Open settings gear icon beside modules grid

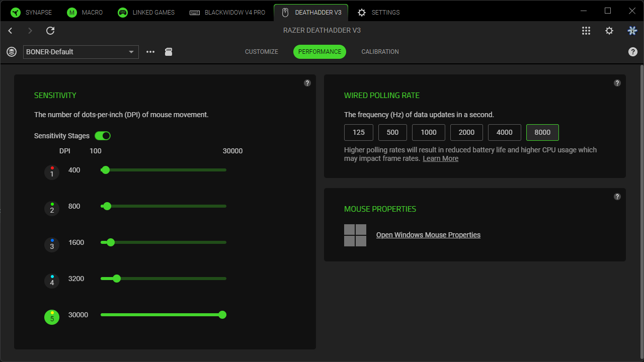click(x=609, y=31)
